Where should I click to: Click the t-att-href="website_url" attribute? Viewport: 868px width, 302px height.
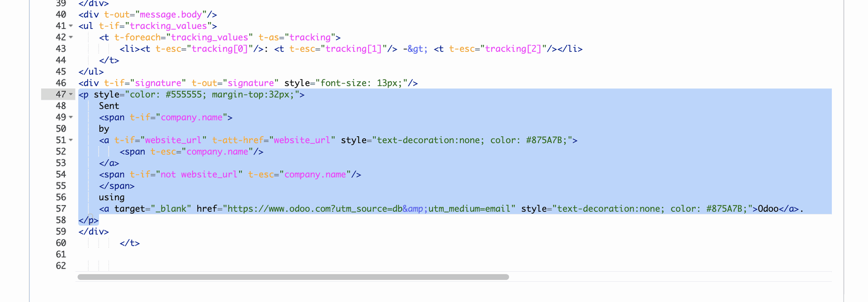coord(274,140)
